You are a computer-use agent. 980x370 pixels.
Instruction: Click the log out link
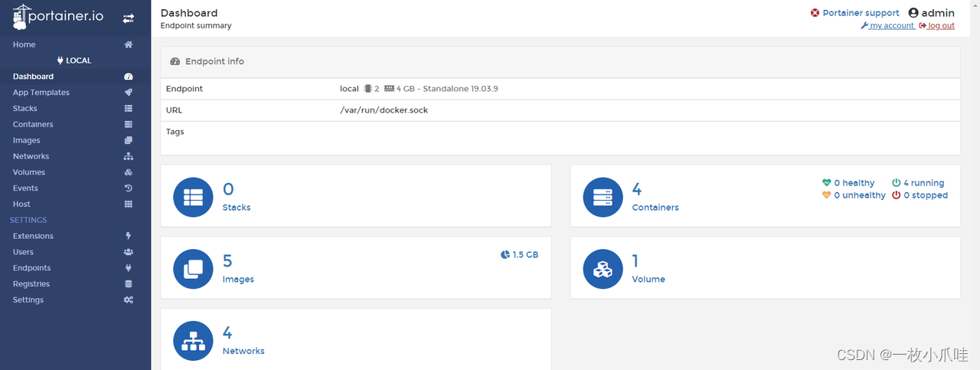click(x=936, y=25)
